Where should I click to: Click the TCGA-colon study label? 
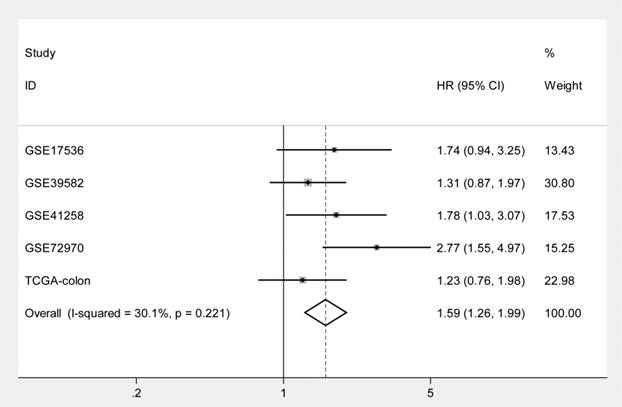coord(57,280)
